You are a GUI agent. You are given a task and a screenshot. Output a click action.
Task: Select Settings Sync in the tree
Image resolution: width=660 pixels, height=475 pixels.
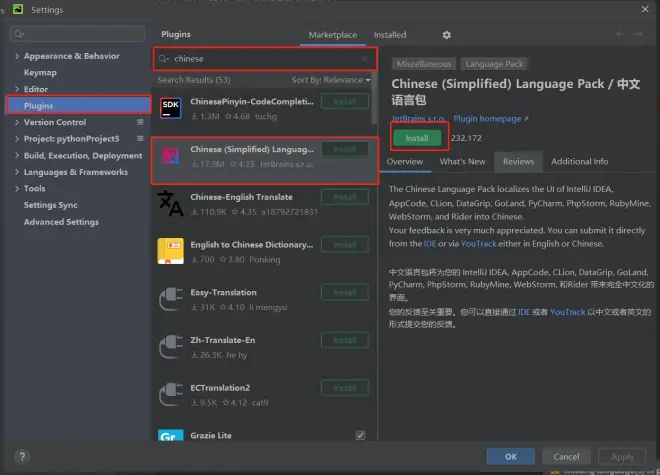[51, 205]
